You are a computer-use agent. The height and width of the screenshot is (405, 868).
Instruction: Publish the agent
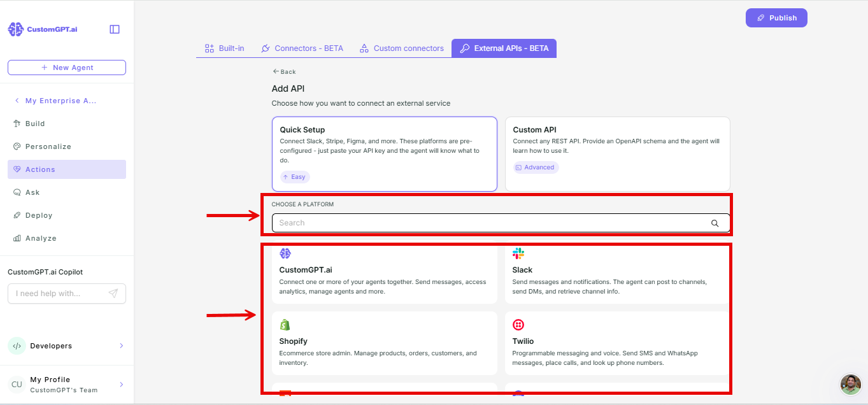tap(776, 18)
